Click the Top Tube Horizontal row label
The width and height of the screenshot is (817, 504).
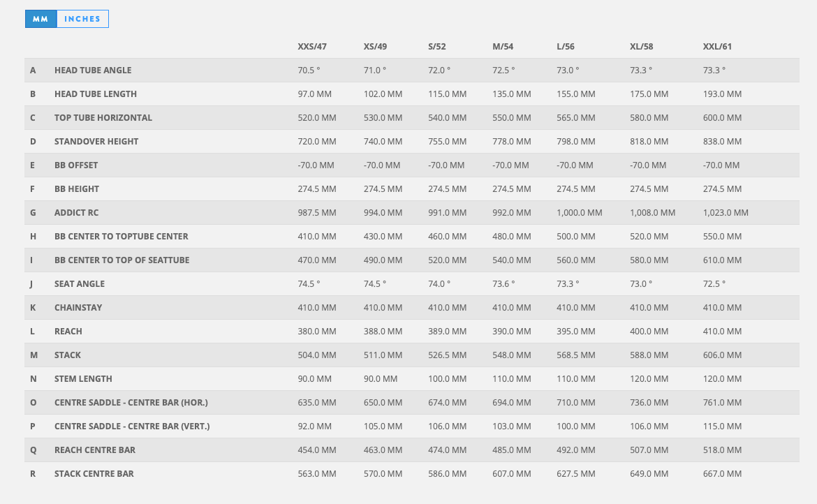pos(103,118)
